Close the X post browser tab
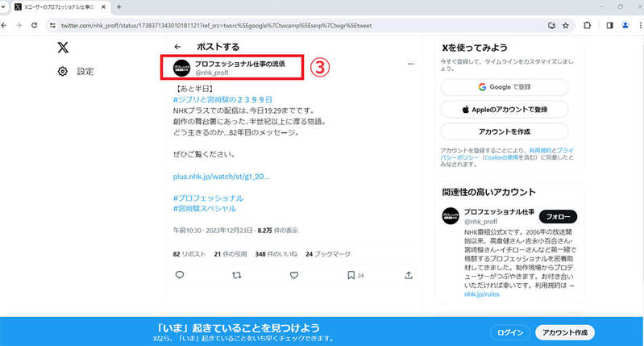Viewport: 644px width, 346px height. pyautogui.click(x=103, y=7)
